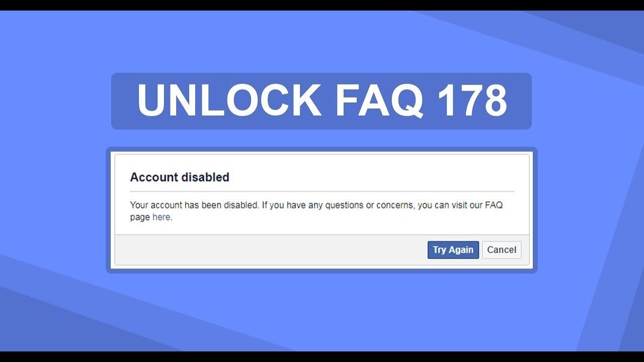This screenshot has height=362, width=644.
Task: Click the word "page" before the here link
Action: point(140,218)
